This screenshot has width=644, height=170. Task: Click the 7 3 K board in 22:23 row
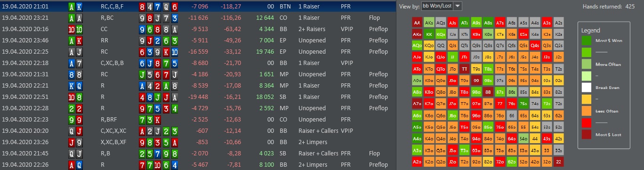[x=151, y=120]
